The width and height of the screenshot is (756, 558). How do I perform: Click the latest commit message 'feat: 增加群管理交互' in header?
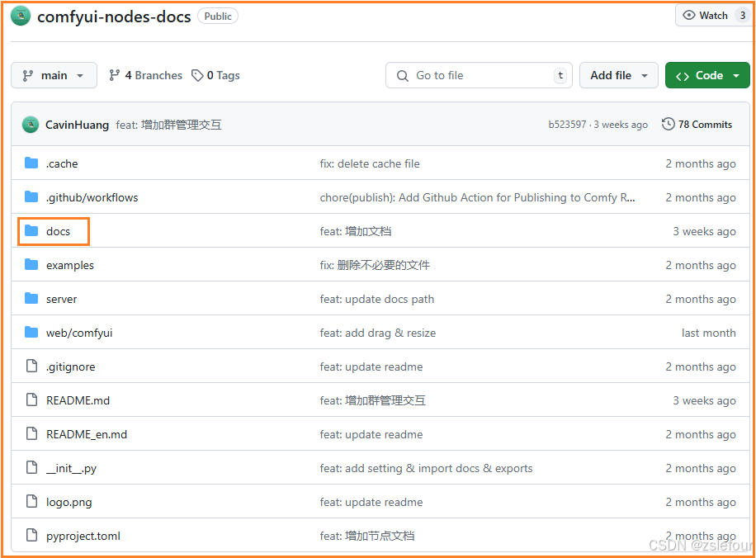point(168,125)
